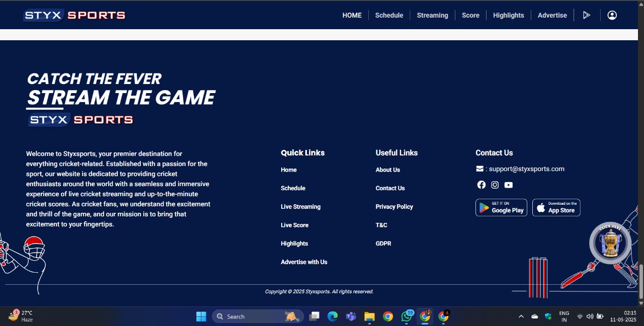Open the YouTube social icon
The width and height of the screenshot is (644, 326).
[x=509, y=185]
